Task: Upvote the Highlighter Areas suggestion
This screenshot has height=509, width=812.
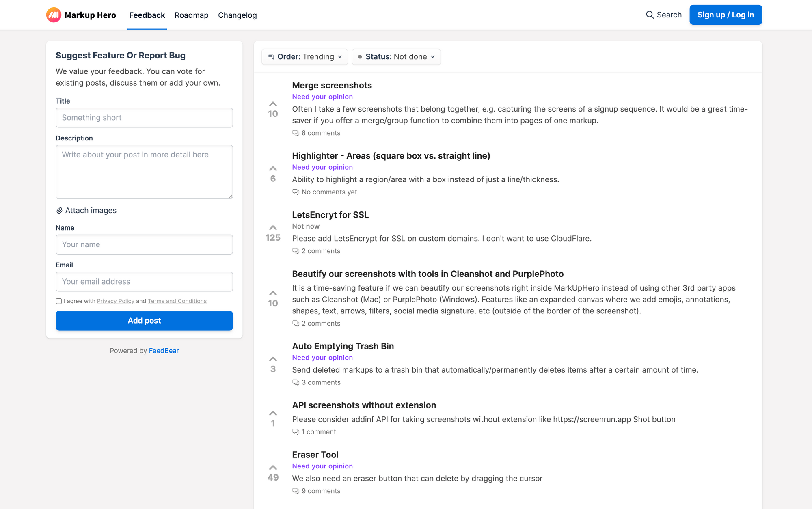Action: tap(273, 168)
